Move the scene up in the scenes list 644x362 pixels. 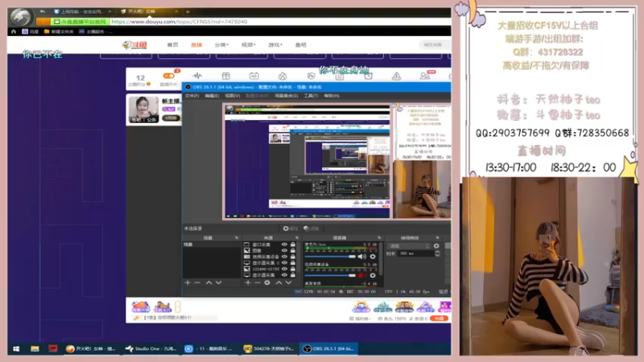[x=208, y=283]
